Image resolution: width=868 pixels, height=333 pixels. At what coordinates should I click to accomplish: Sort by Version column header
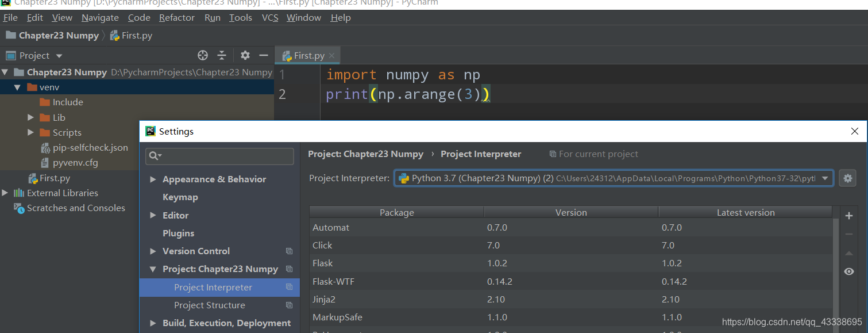[571, 212]
